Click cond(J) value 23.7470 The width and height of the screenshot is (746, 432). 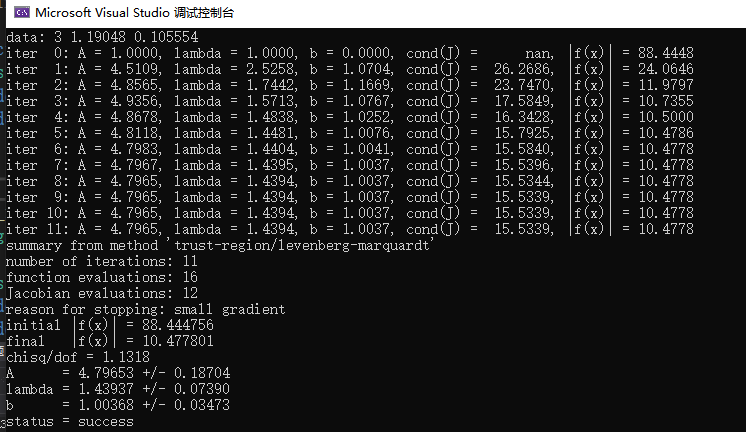click(524, 85)
